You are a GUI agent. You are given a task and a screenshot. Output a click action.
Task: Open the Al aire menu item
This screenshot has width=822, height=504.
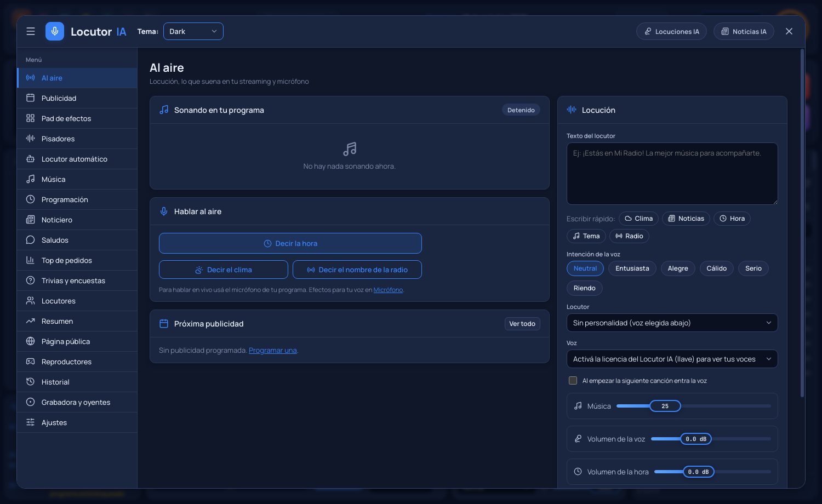coord(77,78)
